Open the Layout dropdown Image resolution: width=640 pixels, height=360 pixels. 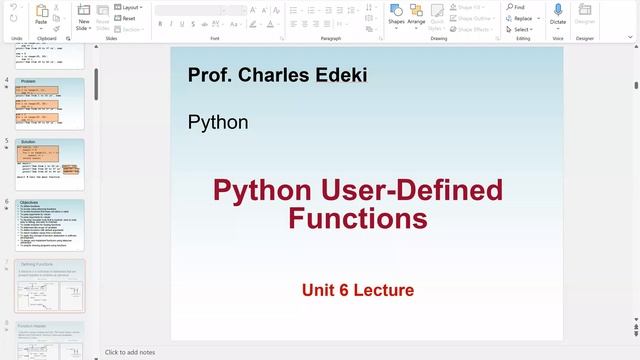point(128,7)
